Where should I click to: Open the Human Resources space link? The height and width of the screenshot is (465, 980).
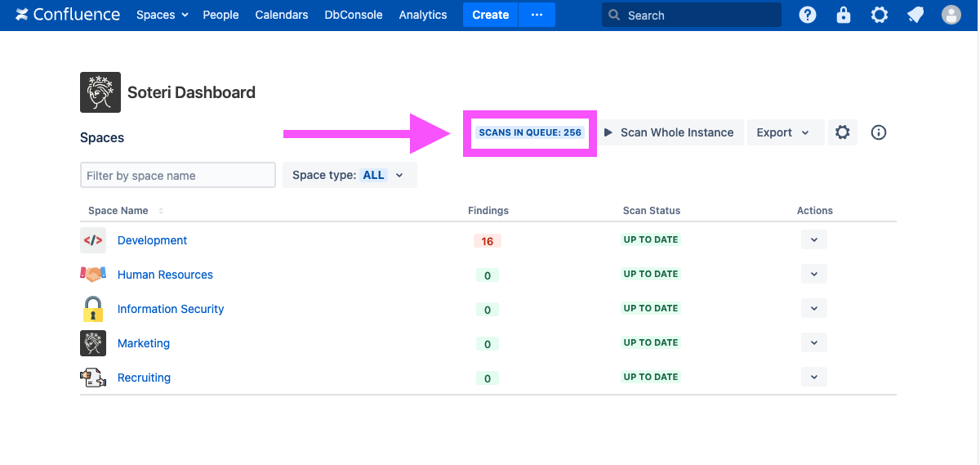coord(165,275)
